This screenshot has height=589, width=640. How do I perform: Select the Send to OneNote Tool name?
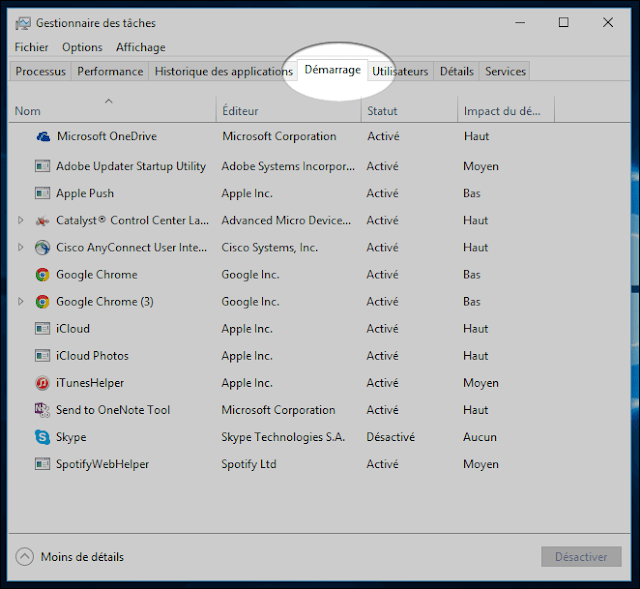point(113,410)
